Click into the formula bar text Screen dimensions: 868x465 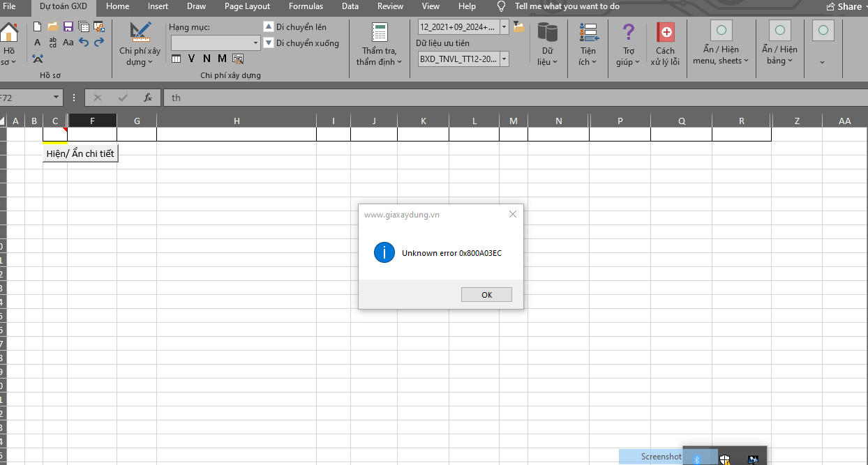click(419, 98)
